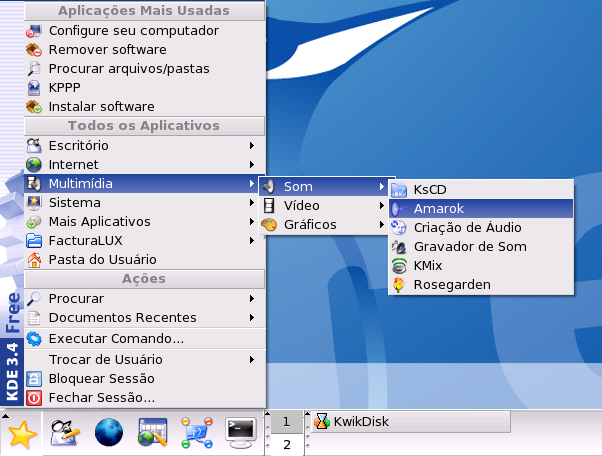
Task: Click the KwikDisk hourglass icon in taskbar
Action: point(322,421)
